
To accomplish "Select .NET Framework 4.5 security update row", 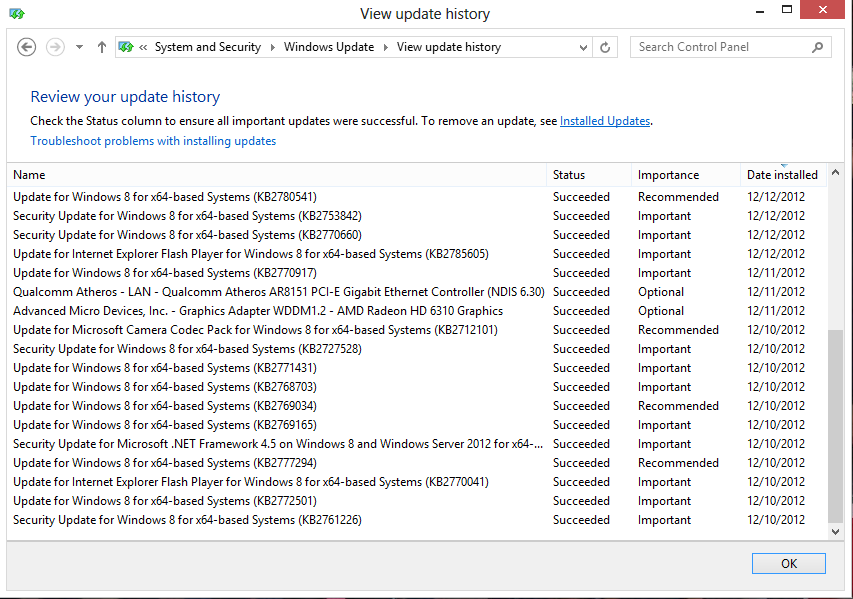I will click(x=417, y=444).
